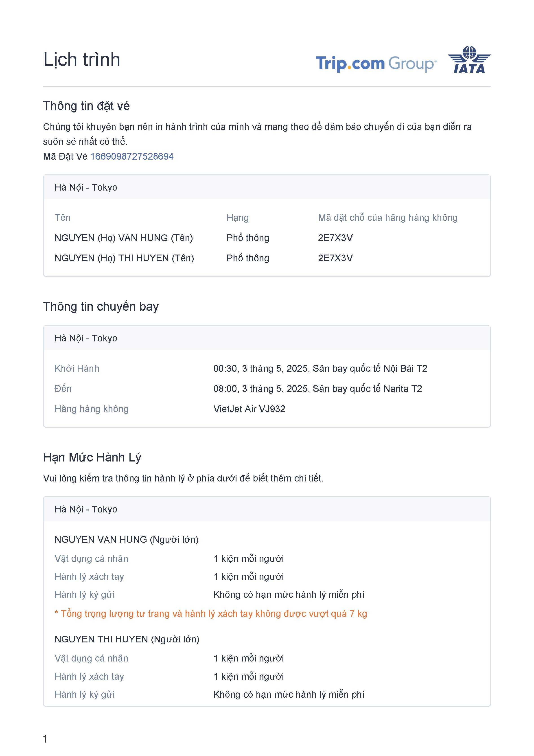Click the "Thông tin đặt vé" heading
The width and height of the screenshot is (534, 756).
click(86, 106)
